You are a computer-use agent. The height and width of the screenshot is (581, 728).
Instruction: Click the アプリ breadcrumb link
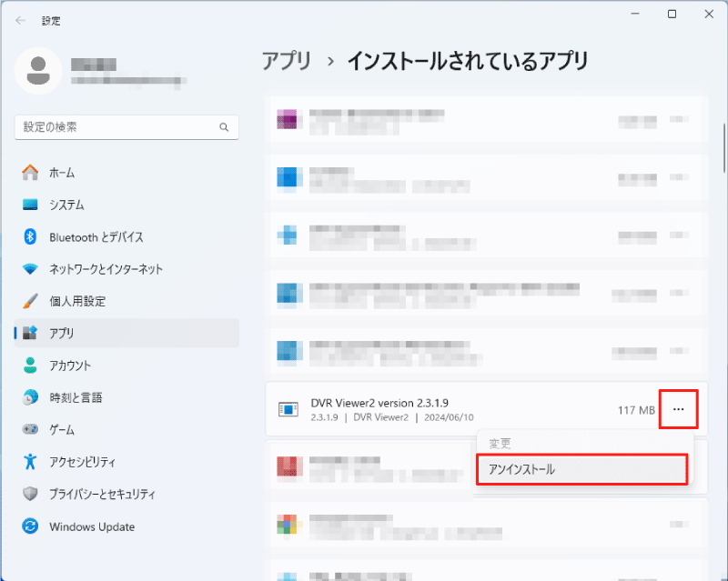tap(287, 61)
